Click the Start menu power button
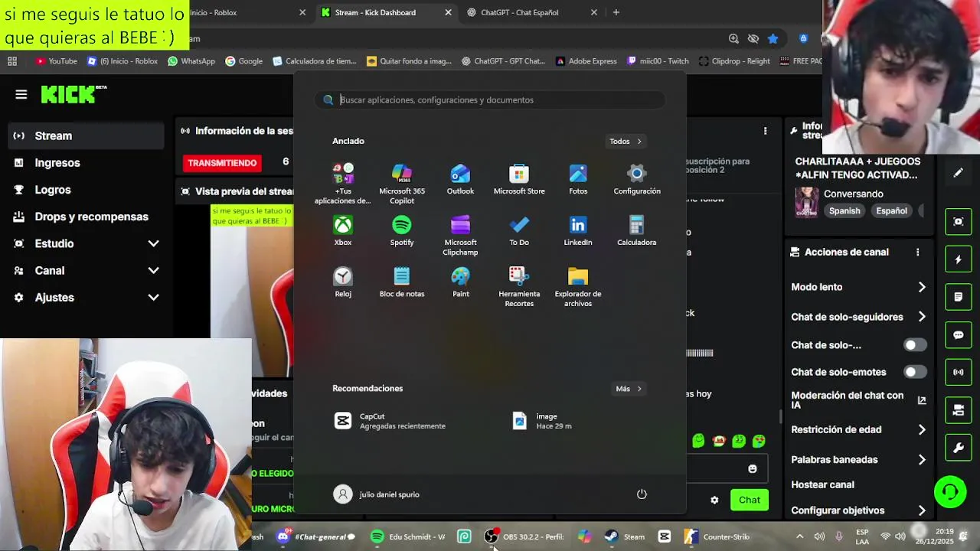 coord(642,494)
